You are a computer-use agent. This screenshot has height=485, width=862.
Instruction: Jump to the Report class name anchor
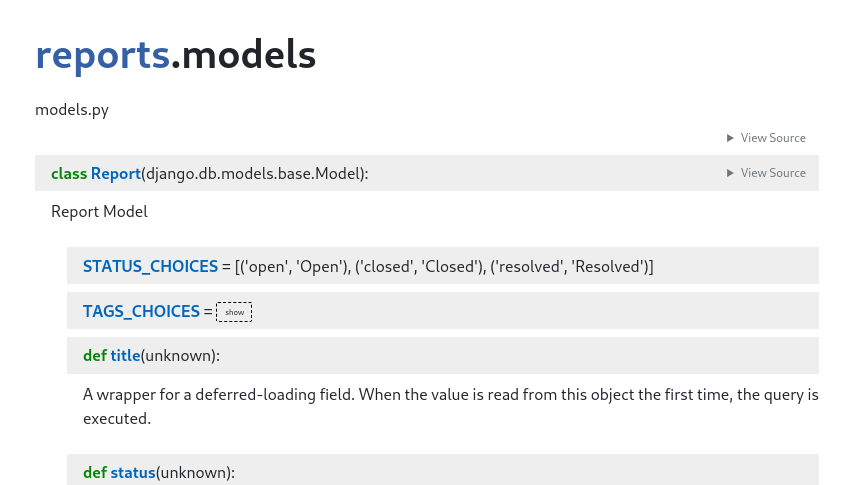tap(116, 174)
